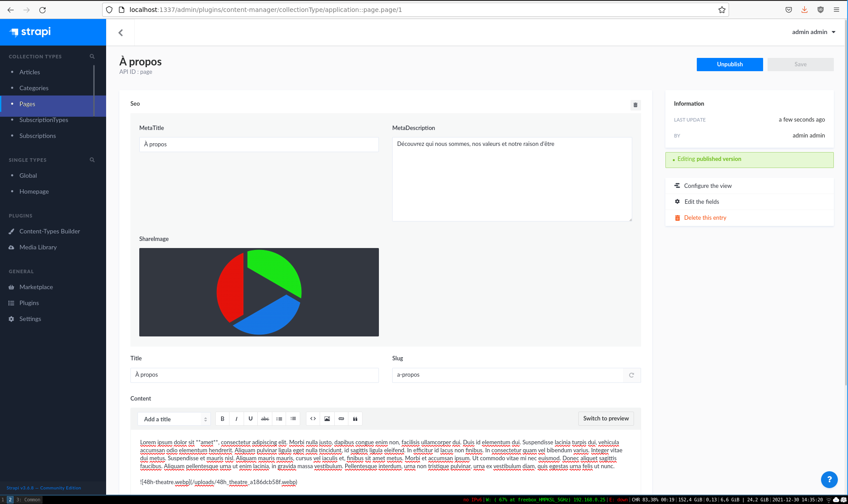848x504 pixels.
Task: Open the browser downloads icon
Action: pos(804,10)
